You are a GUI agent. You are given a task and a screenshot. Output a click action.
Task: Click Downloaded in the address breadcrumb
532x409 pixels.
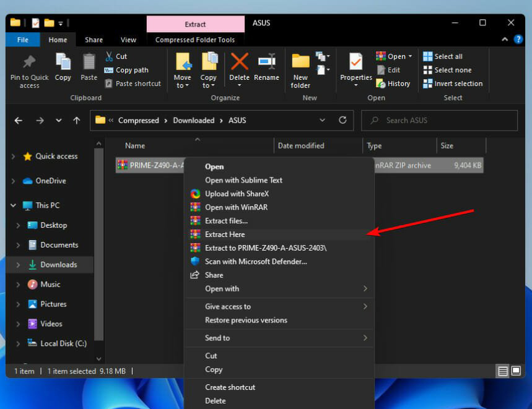tap(194, 120)
